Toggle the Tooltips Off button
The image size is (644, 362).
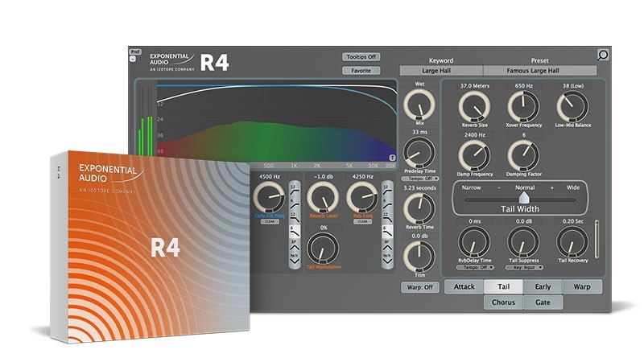361,57
